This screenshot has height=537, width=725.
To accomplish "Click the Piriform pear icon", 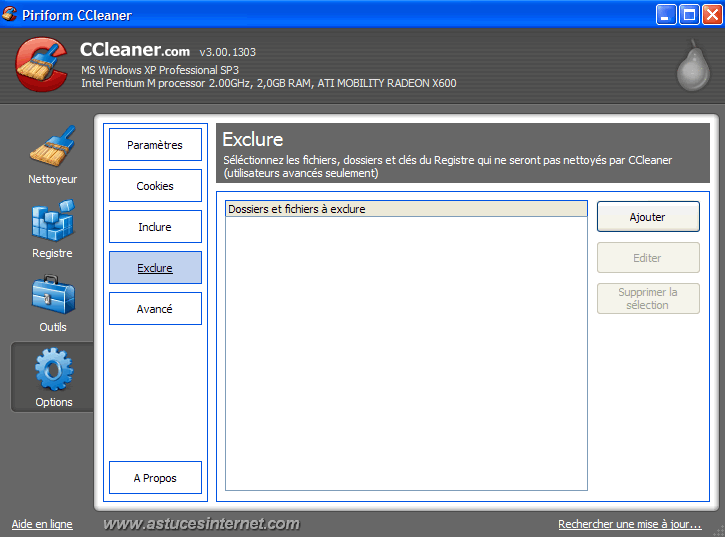I will pos(693,65).
